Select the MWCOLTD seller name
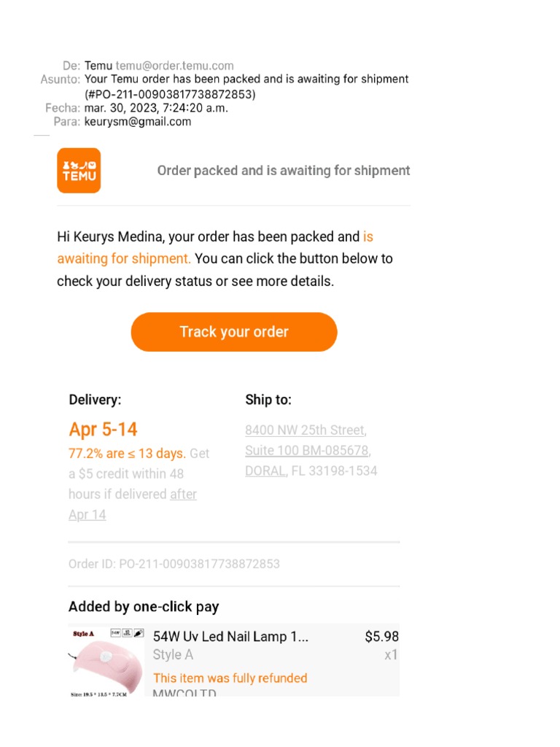The height and width of the screenshot is (747, 560). pos(184,693)
